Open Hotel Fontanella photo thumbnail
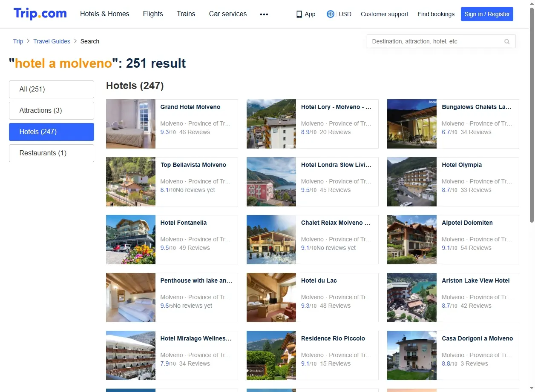This screenshot has width=535, height=392. pyautogui.click(x=131, y=240)
